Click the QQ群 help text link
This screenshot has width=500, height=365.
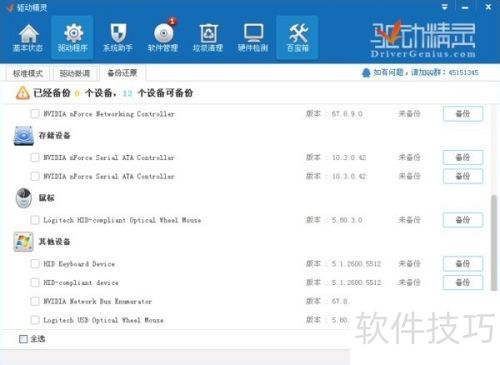tap(426, 72)
